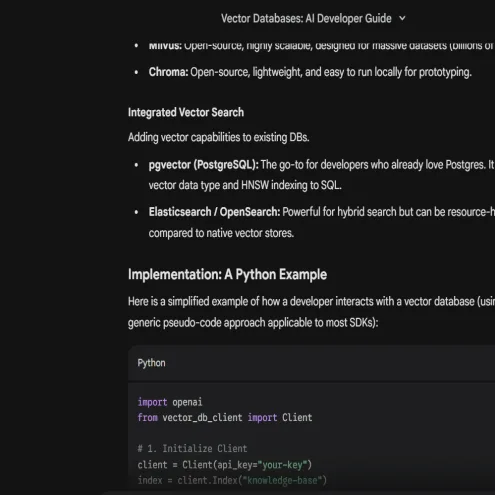This screenshot has width=495, height=495.
Task: Click the '# 1. Initialize Client' comment
Action: (192, 449)
